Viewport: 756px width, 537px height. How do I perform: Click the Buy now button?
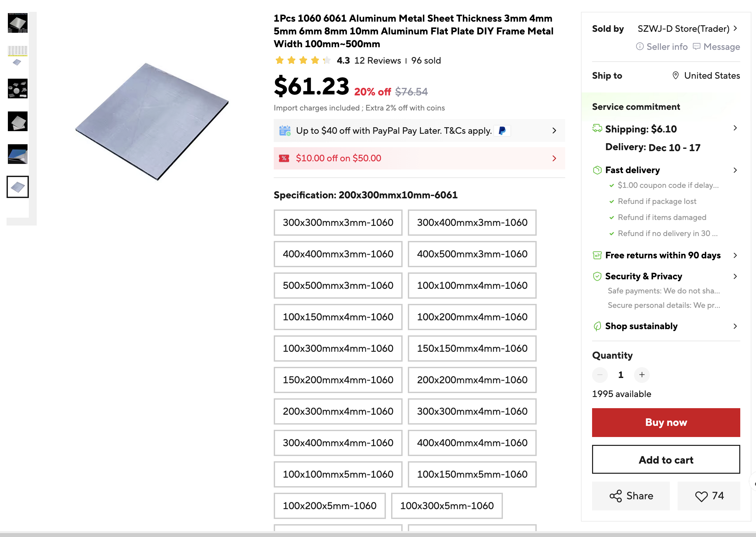pyautogui.click(x=666, y=423)
